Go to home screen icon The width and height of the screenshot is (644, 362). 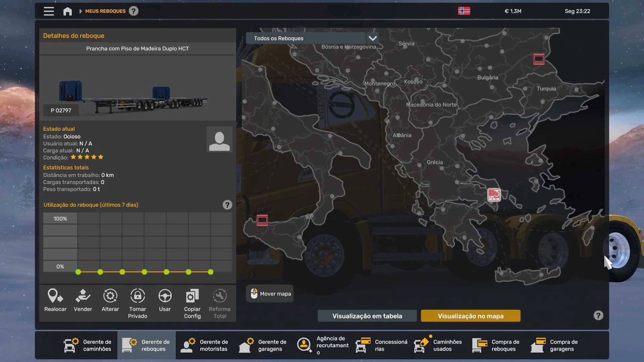[x=67, y=11]
